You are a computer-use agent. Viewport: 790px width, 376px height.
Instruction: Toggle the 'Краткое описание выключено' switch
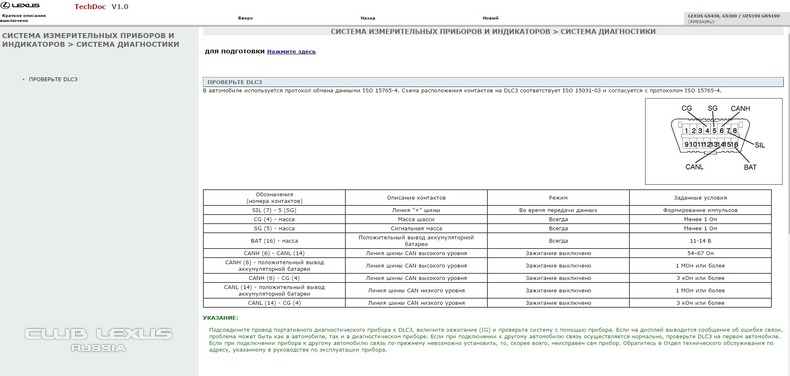click(x=23, y=18)
